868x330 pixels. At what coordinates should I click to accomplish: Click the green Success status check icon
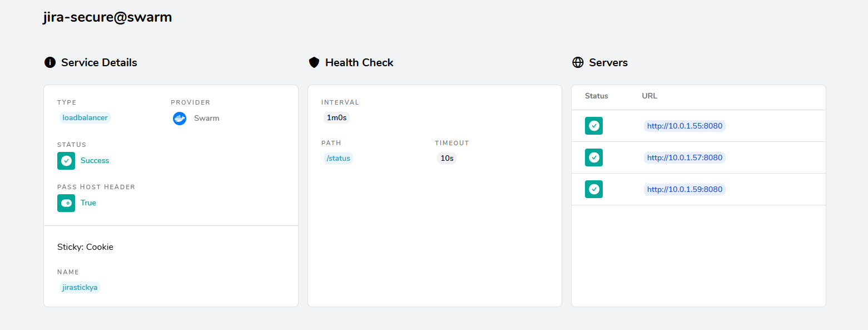click(66, 160)
